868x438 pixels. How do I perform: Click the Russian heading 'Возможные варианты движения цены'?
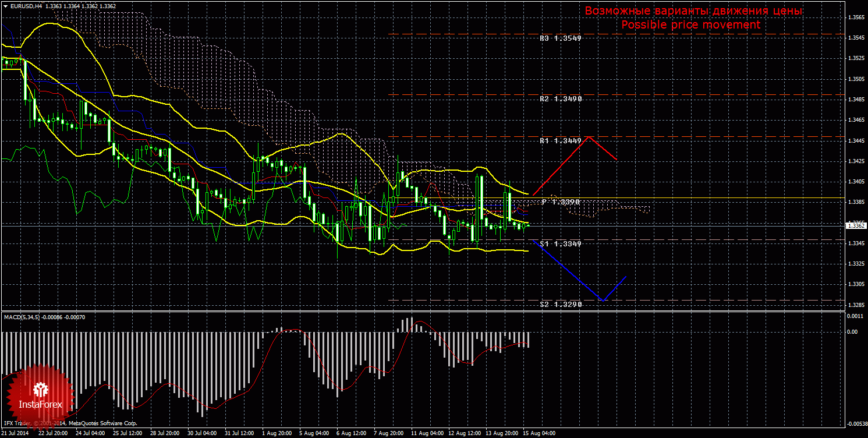[x=693, y=11]
